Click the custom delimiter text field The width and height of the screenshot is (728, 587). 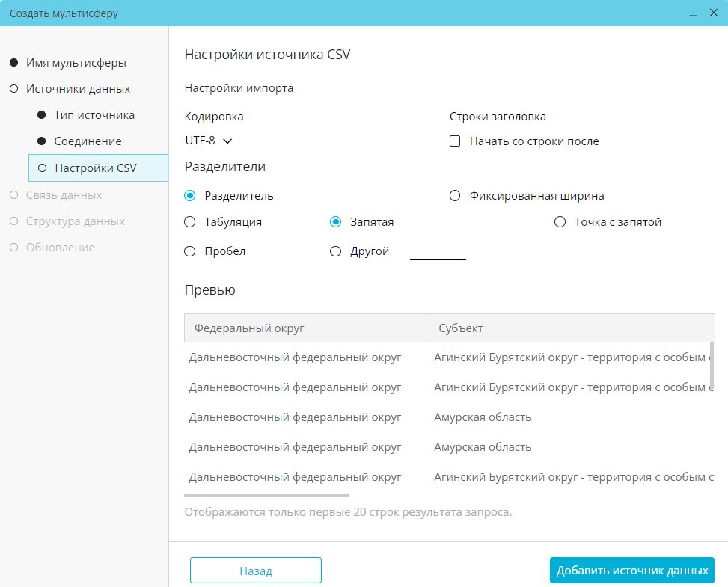click(x=438, y=252)
